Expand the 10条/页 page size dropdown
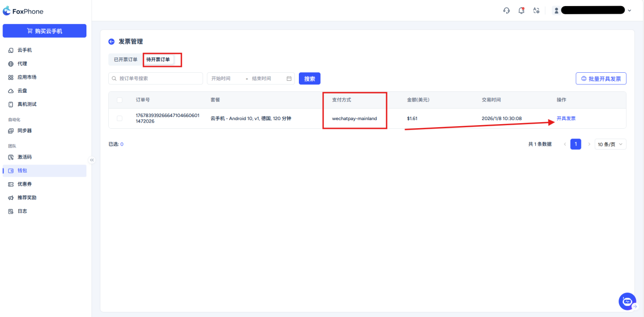 (610, 145)
